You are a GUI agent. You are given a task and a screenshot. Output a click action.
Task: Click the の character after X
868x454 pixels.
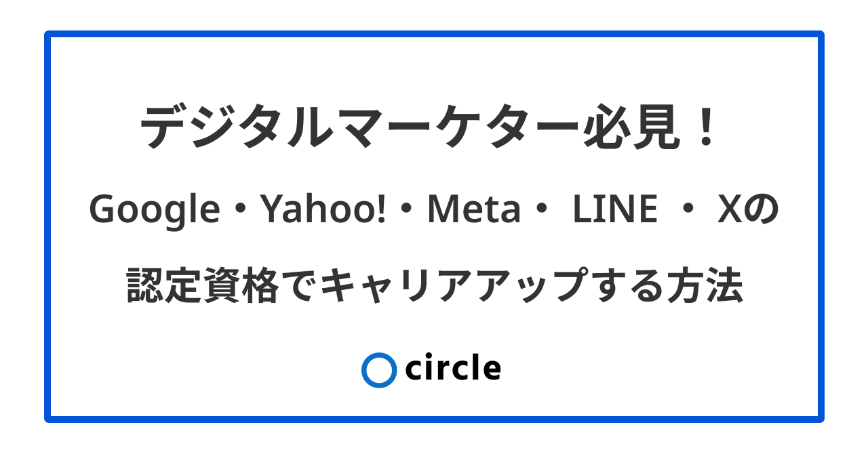coord(764,211)
